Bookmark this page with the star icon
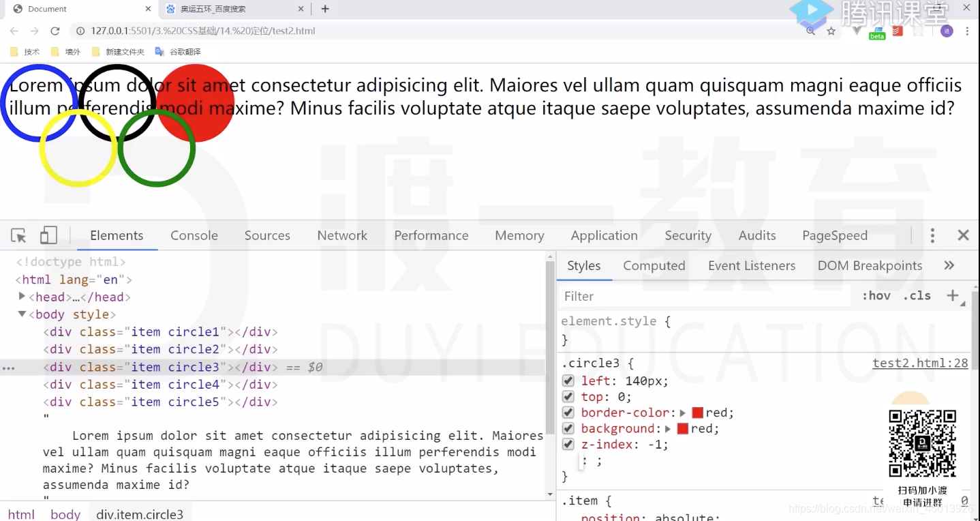Image resolution: width=980 pixels, height=521 pixels. coord(831,31)
